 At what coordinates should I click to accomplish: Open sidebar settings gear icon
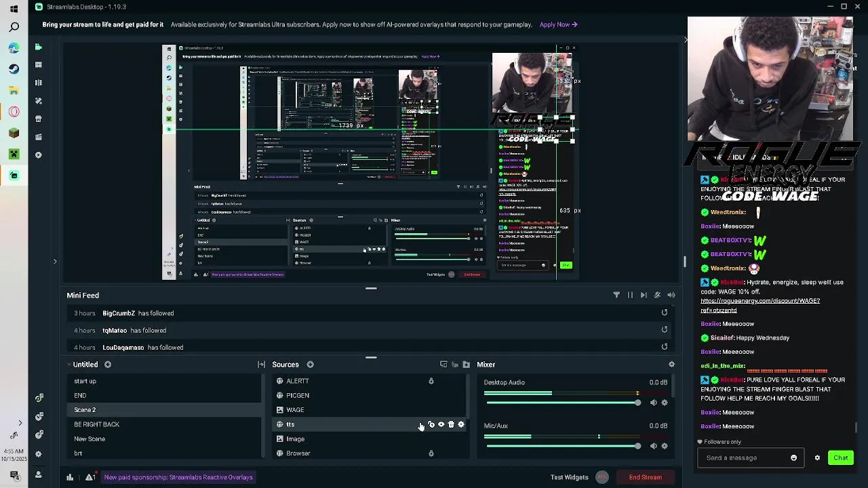click(x=39, y=454)
